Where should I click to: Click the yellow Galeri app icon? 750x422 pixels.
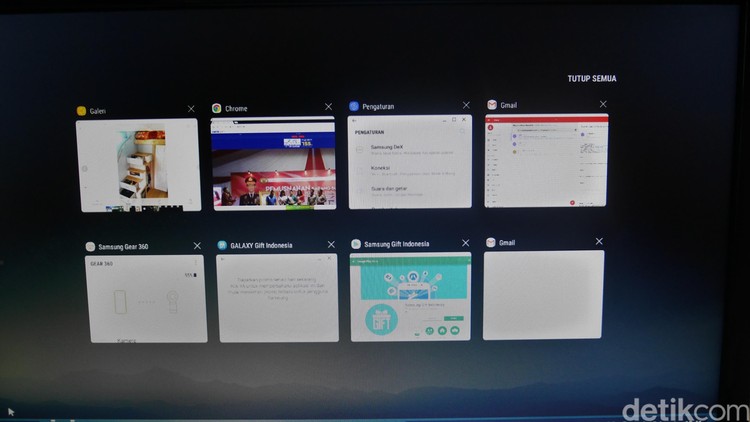click(81, 111)
